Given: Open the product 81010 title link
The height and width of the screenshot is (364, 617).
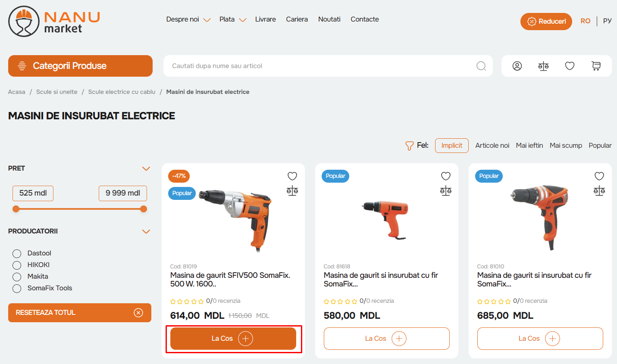Looking at the screenshot, I should click(x=534, y=280).
